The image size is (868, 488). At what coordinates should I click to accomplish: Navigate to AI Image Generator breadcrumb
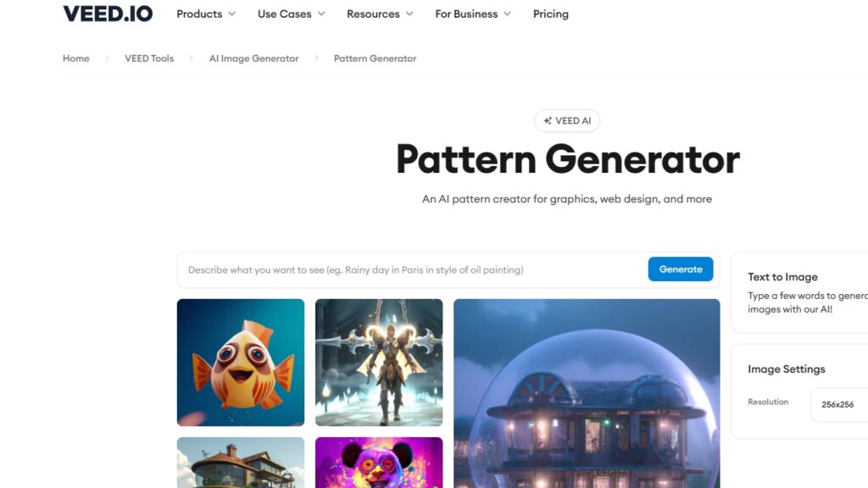click(x=253, y=58)
